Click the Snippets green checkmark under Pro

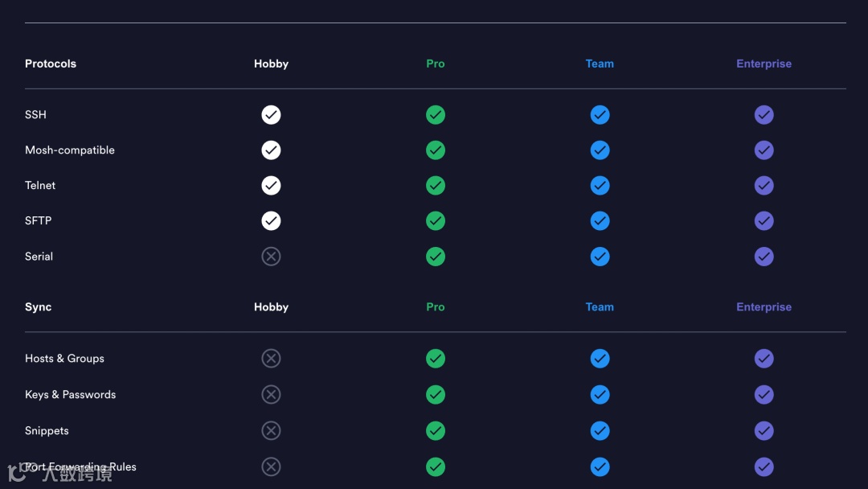pos(436,431)
